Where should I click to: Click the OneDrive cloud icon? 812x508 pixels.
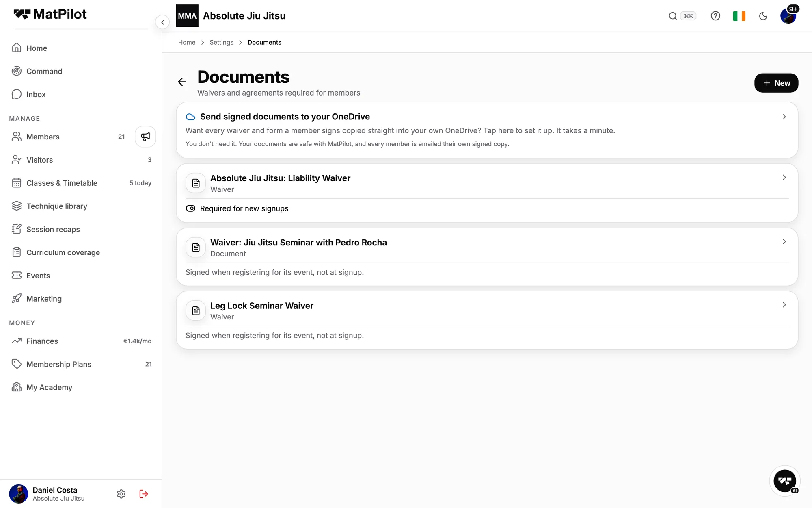(x=190, y=117)
